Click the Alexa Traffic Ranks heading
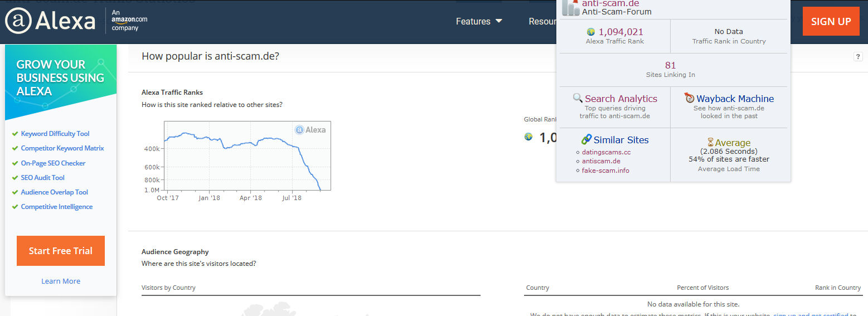The width and height of the screenshot is (868, 316). pos(172,93)
